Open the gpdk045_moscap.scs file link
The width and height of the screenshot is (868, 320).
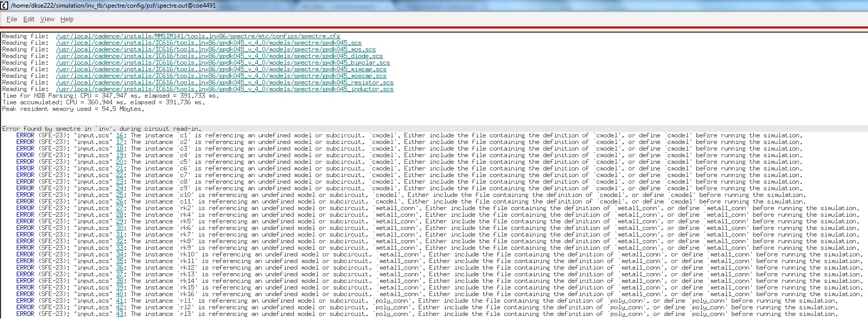[x=221, y=76]
